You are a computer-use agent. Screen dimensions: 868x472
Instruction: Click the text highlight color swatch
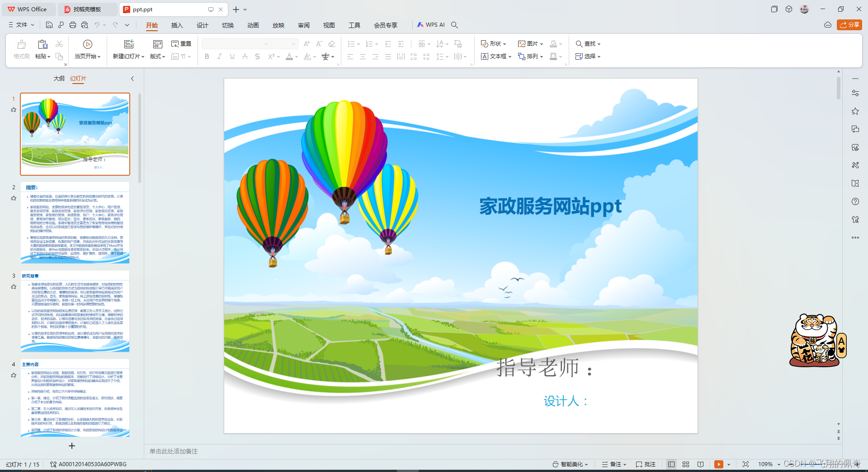coord(307,56)
